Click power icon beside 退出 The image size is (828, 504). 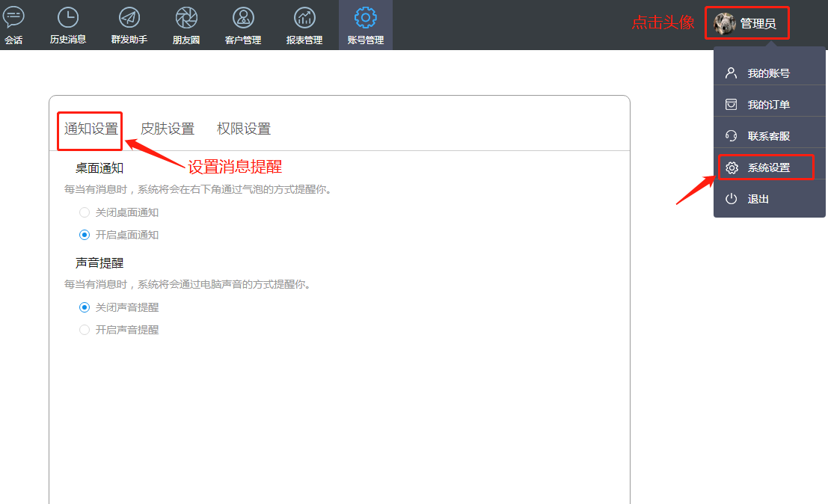(x=731, y=199)
